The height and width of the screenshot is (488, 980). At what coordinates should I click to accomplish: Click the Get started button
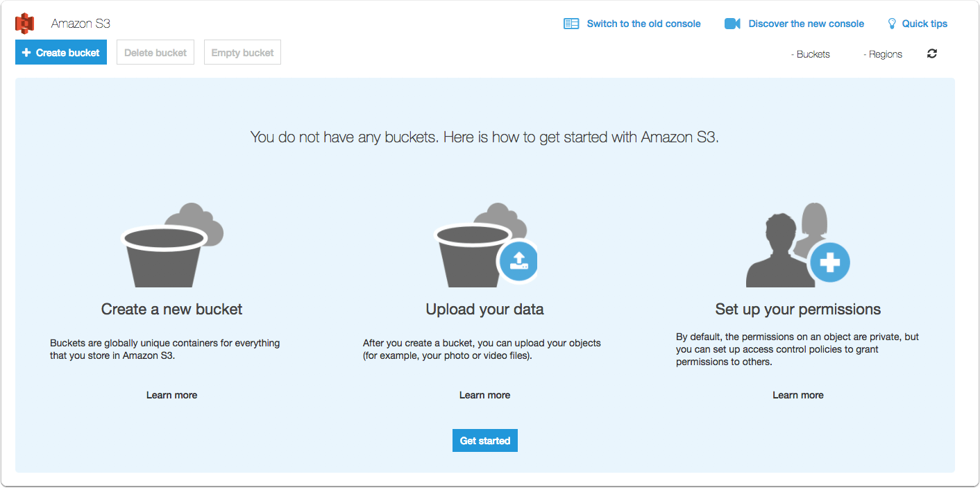pos(484,440)
